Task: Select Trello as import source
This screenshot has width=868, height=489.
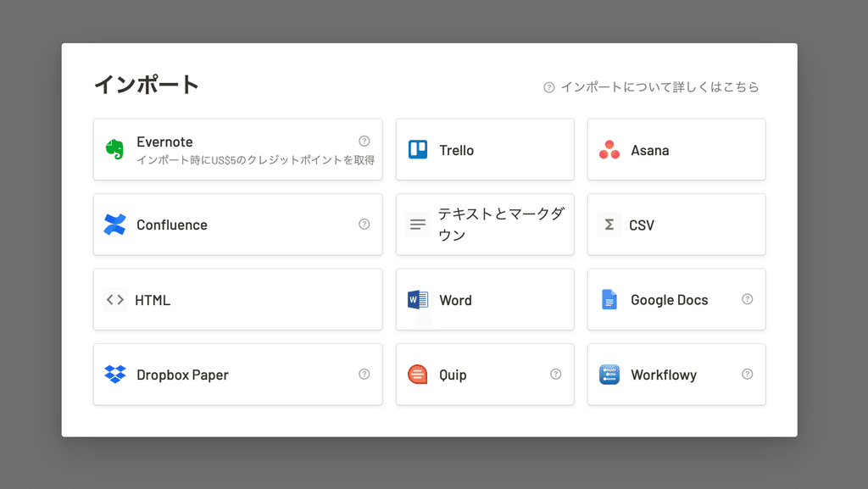Action: (x=485, y=149)
